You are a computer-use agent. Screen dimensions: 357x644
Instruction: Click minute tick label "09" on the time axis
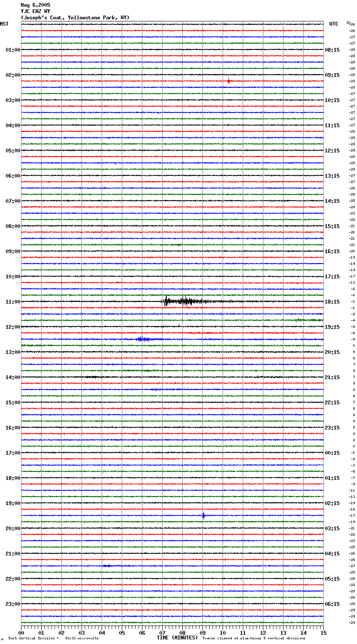pos(202,633)
